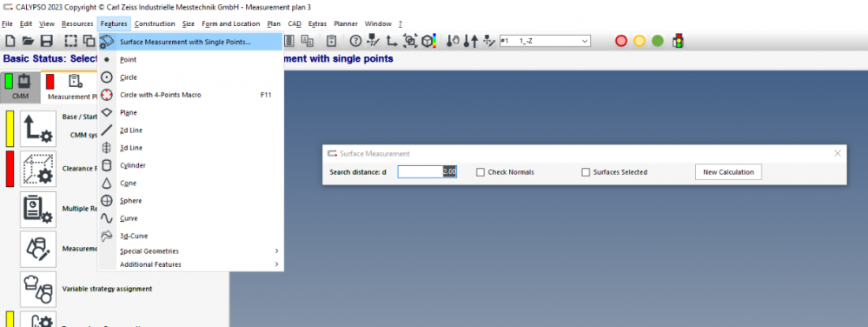Screen dimensions: 868x327
Task: Open the Multiple report settings icon
Action: [38, 210]
